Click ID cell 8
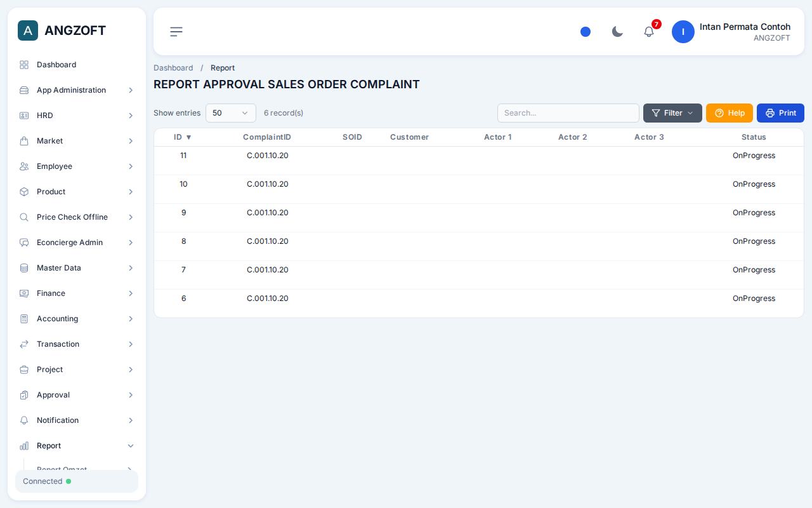This screenshot has width=812, height=508. [x=183, y=241]
